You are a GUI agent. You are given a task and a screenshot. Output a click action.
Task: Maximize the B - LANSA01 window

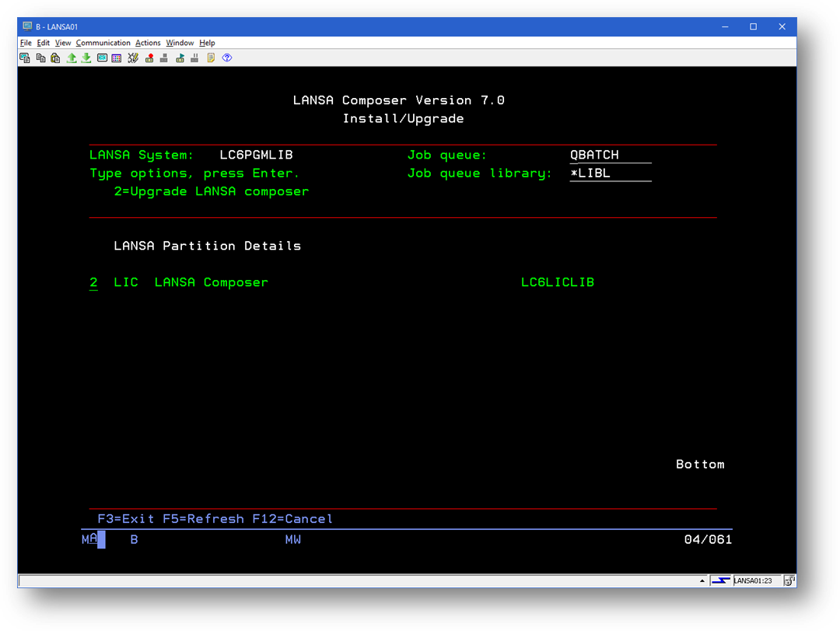coord(753,26)
